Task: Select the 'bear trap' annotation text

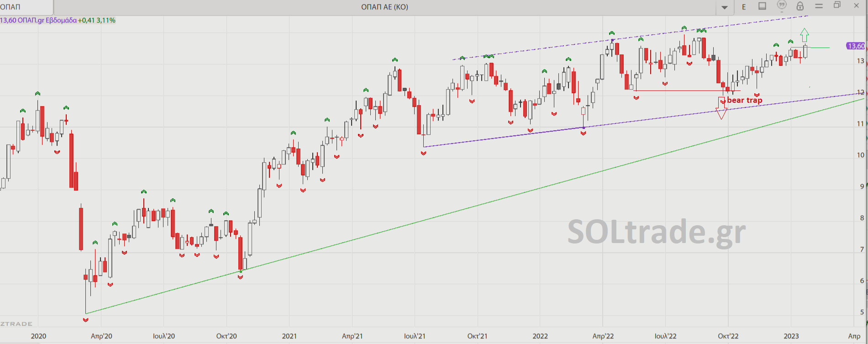Action: point(744,100)
